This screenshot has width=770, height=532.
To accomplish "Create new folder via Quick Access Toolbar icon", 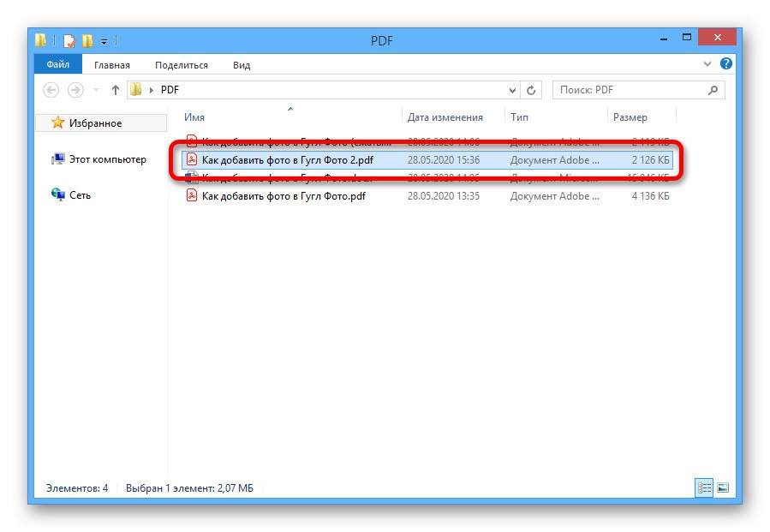I will (87, 40).
